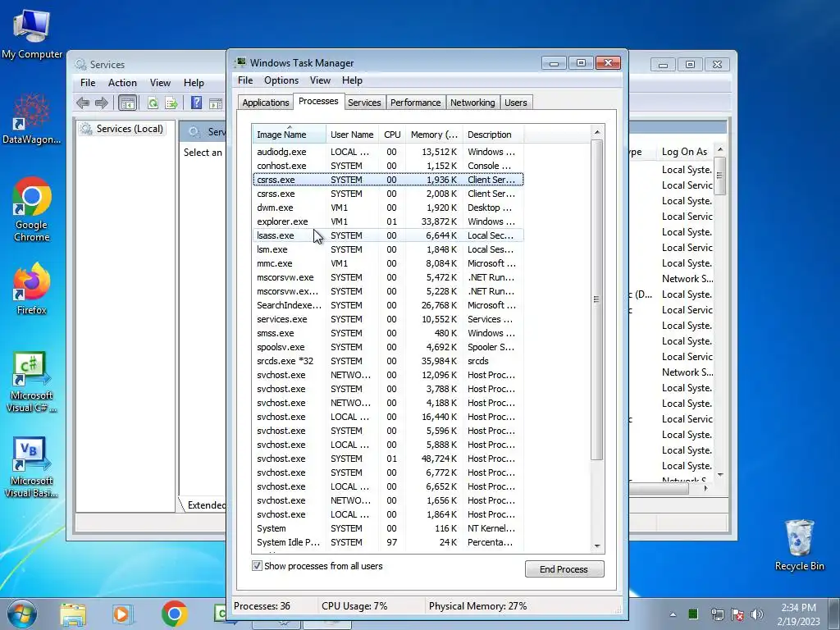
Task: Select the DataWagon desktop shortcut
Action: (32, 119)
